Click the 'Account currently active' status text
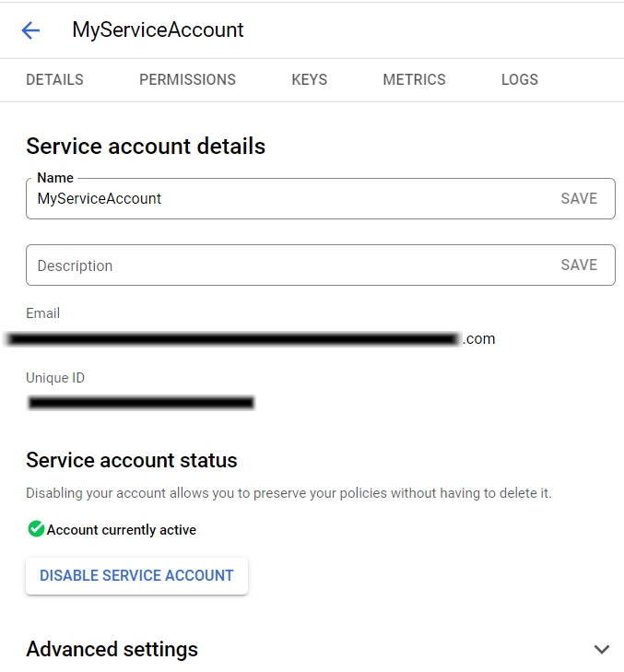624x672 pixels. click(122, 530)
